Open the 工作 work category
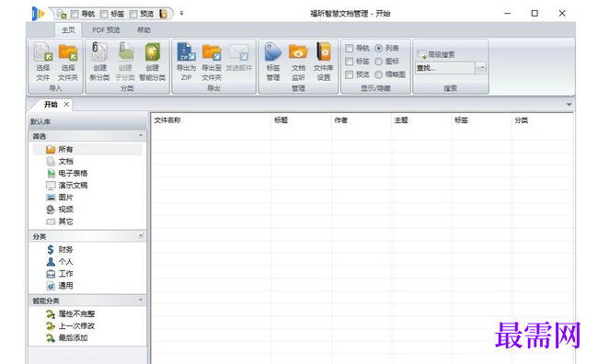This screenshot has width=598, height=364. click(60, 273)
